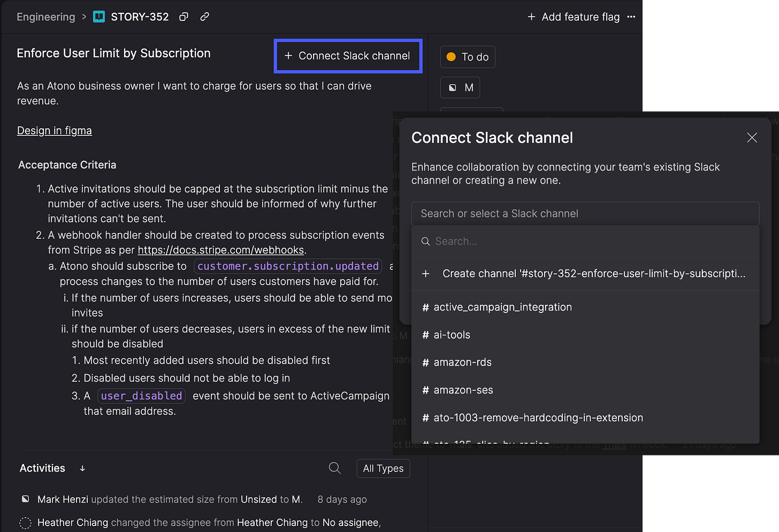The height and width of the screenshot is (532, 779).
Task: Select the ai-tools channel
Action: [585, 335]
